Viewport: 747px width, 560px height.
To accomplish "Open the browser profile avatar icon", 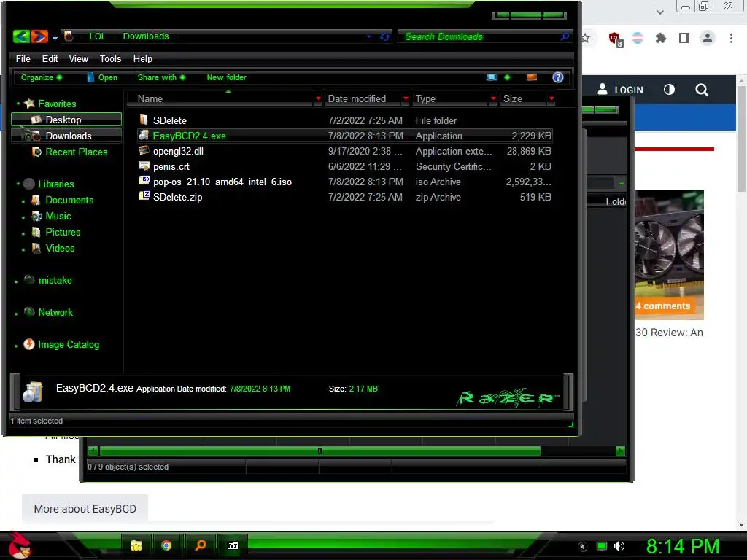I will point(708,38).
